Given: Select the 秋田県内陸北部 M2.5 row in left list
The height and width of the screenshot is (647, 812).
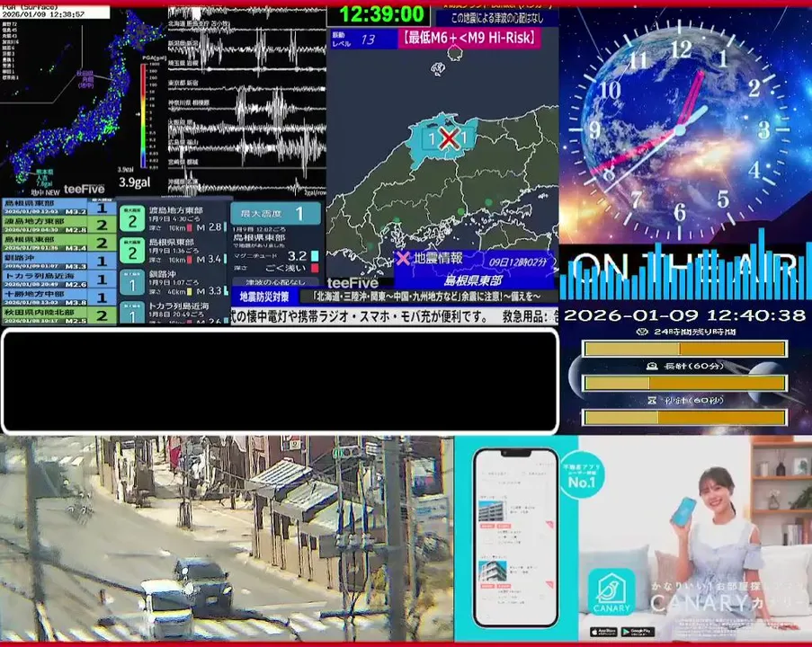Looking at the screenshot, I should pos(58,315).
